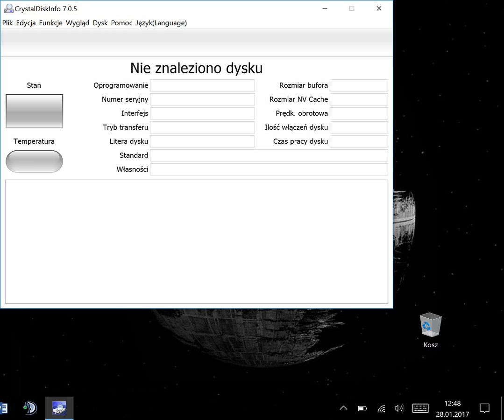The image size is (504, 420).
Task: Open the Action Center notification icon
Action: pos(484,408)
